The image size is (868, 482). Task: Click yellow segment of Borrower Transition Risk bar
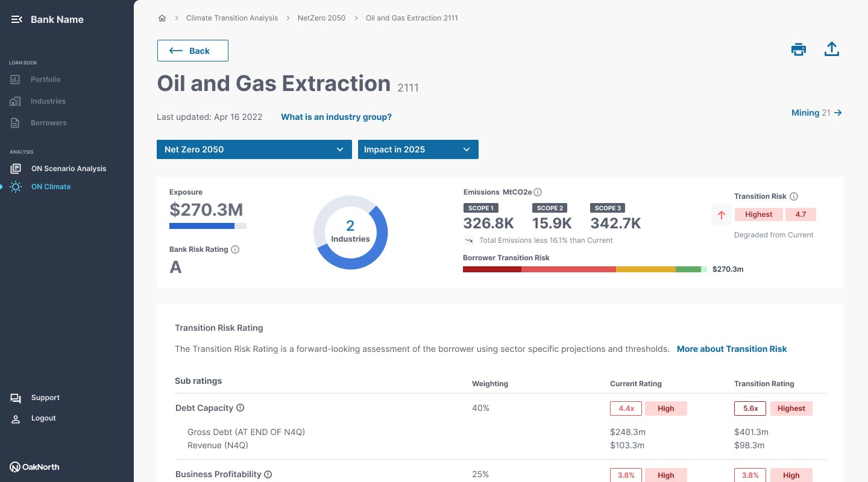646,269
